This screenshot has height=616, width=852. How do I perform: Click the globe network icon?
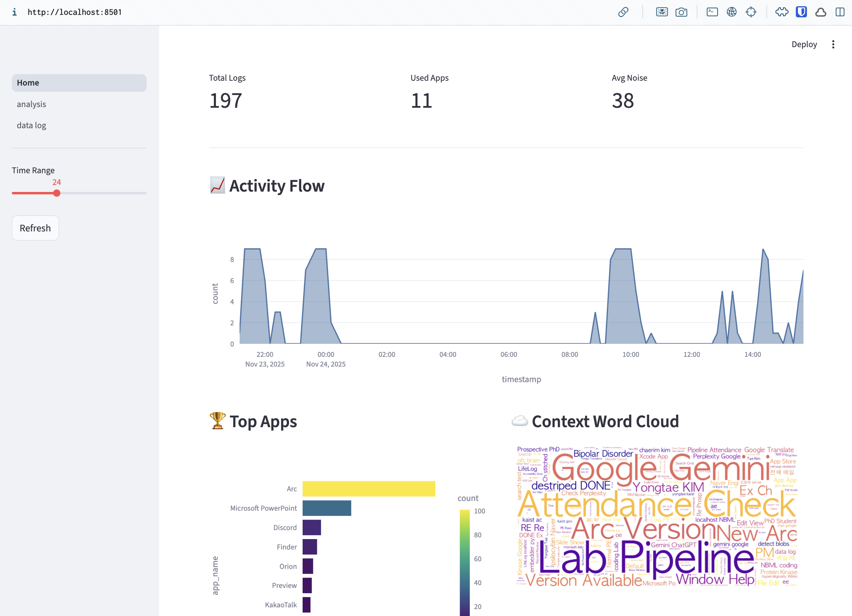click(731, 12)
